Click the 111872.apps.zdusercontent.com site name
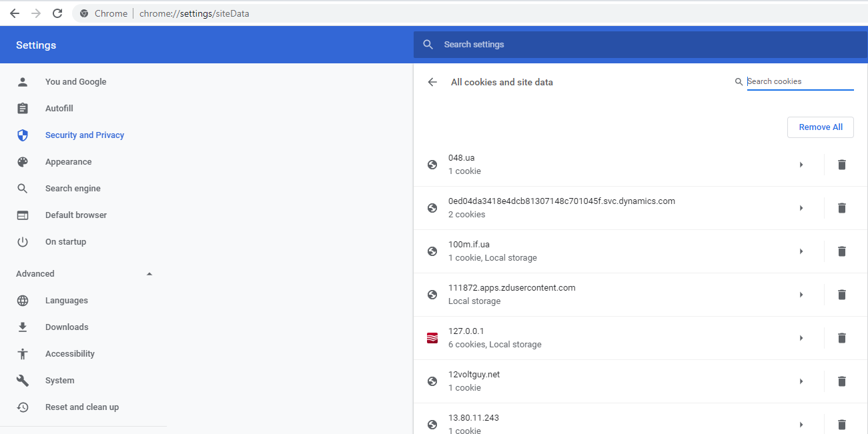 (512, 288)
